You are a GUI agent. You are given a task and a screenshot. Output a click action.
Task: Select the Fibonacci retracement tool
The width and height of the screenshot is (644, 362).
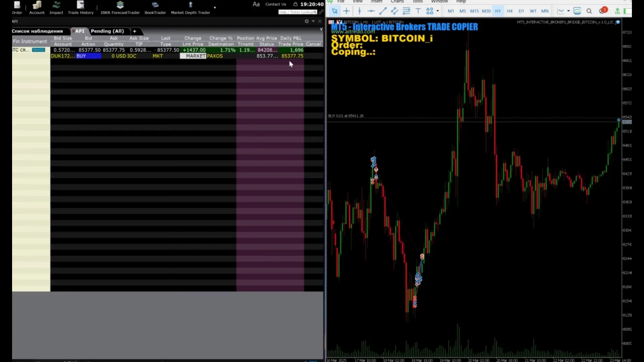tap(406, 11)
